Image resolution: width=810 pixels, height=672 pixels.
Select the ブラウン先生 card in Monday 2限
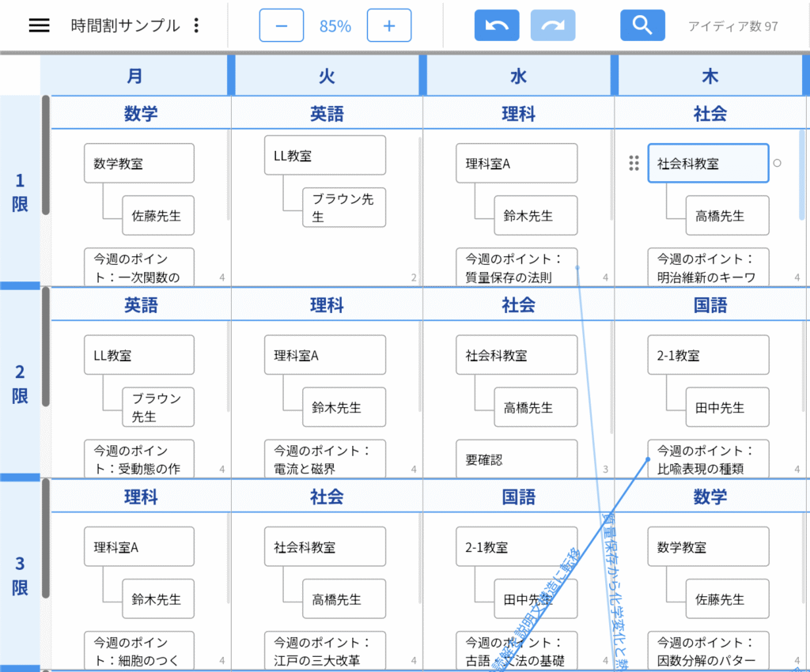click(x=158, y=406)
